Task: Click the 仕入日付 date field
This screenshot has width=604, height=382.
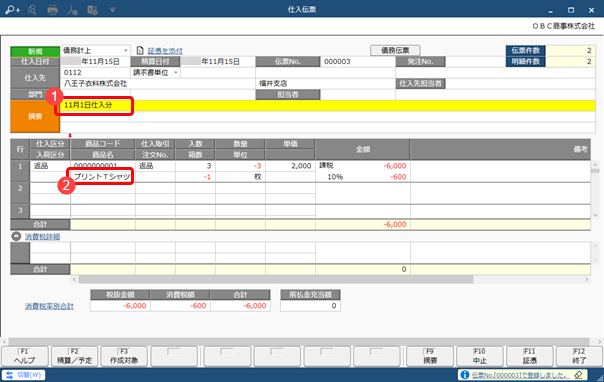Action: pyautogui.click(x=95, y=62)
